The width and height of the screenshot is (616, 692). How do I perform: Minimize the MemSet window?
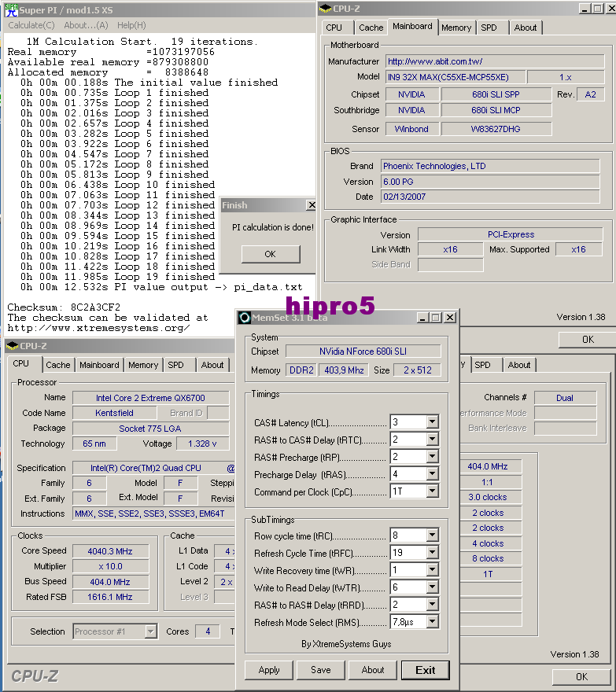[x=422, y=318]
